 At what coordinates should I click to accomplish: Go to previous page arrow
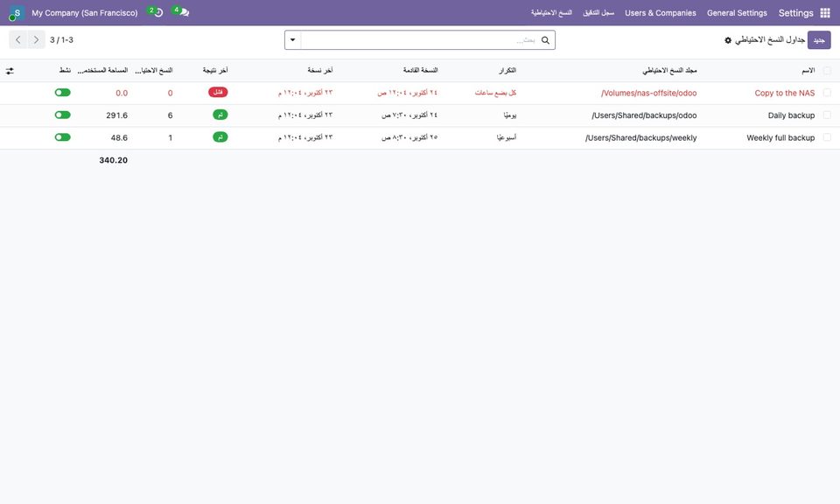17,39
